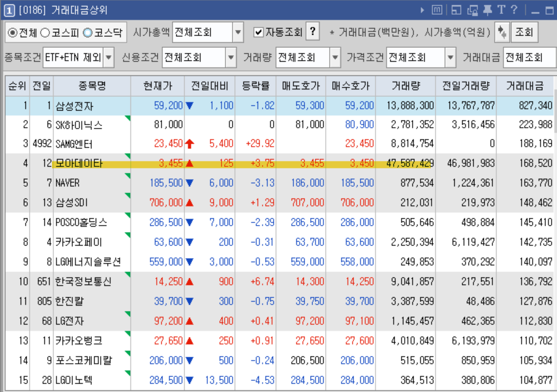Image resolution: width=557 pixels, height=392 pixels.
Task: Select the LG전자 stock name
Action: point(69,321)
